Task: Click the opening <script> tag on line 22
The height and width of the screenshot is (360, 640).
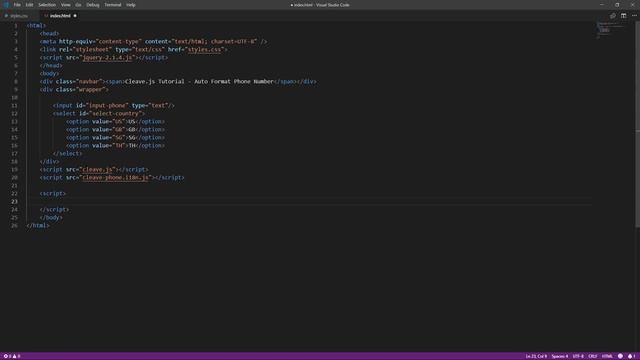Action: coord(53,193)
